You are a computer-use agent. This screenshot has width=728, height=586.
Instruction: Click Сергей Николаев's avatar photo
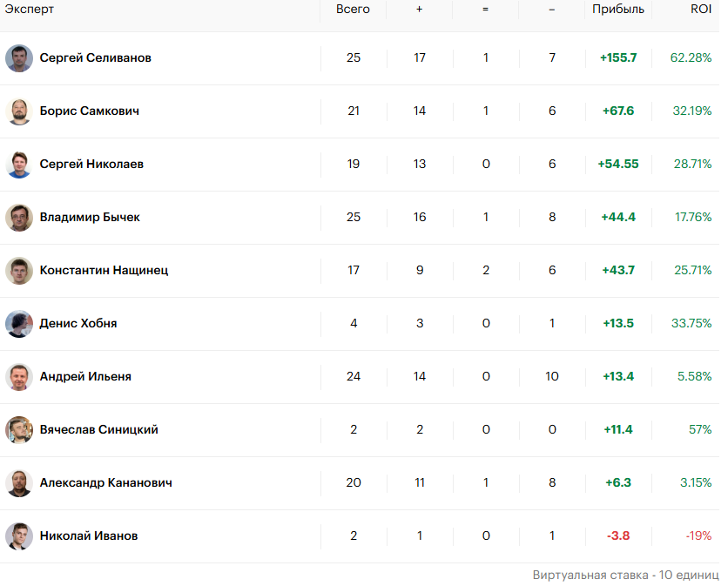pos(18,165)
